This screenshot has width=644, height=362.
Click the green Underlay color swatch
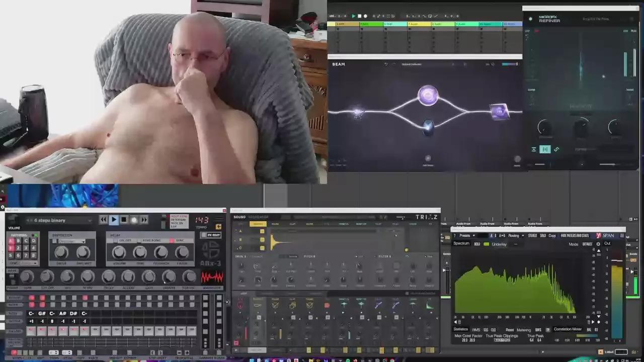tap(486, 244)
